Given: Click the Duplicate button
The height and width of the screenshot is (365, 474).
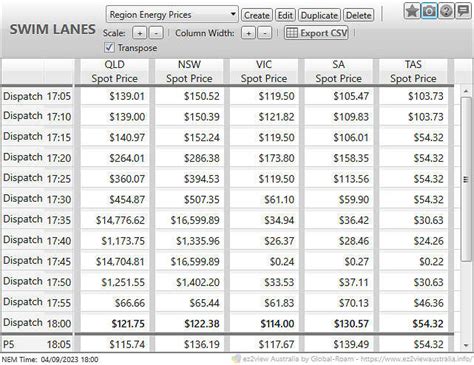Looking at the screenshot, I should click(319, 15).
